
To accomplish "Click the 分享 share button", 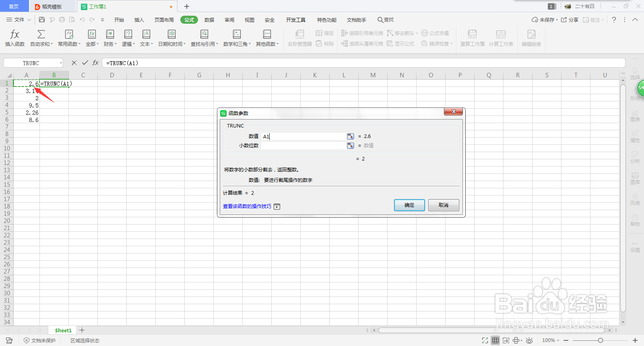I will pyautogui.click(x=570, y=20).
